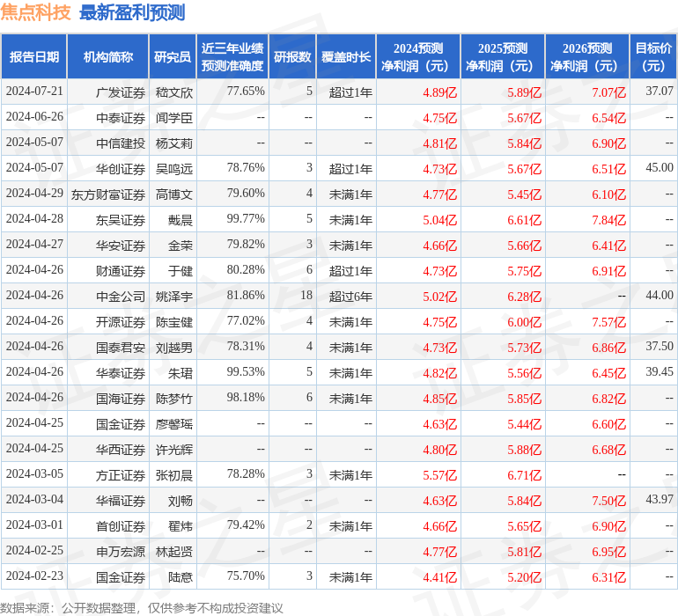Click 7.84亿 in 东吴证券 row
The height and width of the screenshot is (616, 678).
(x=608, y=220)
